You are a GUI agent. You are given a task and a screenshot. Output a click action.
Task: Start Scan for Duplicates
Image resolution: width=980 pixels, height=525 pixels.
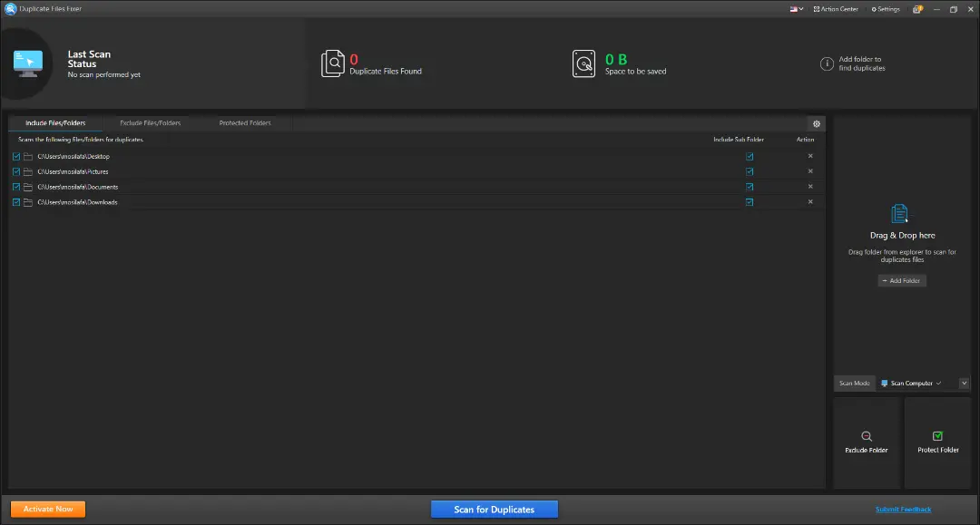[494, 510]
